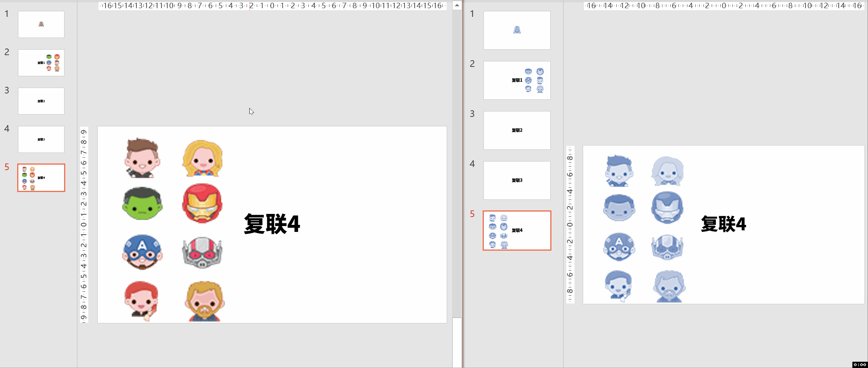
Task: Select the colored Captain America avatar
Action: (x=142, y=252)
